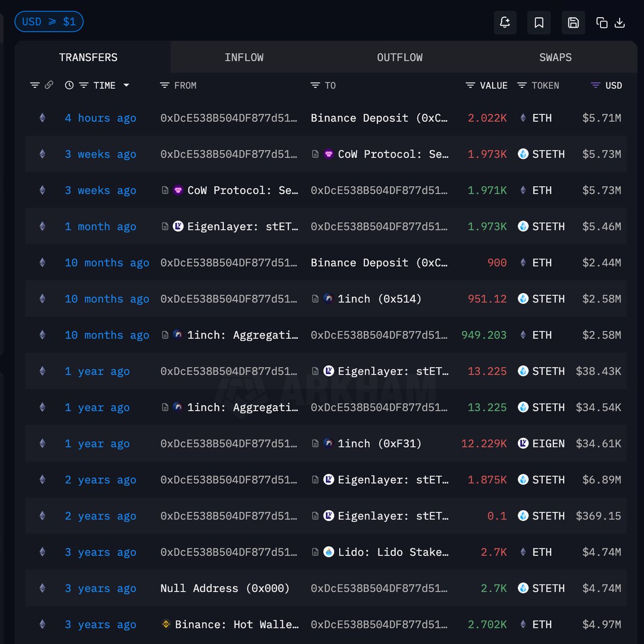Open CoW Protocol recipient in $5.73M STETH row
Viewport: 644px width, 644px height.
coord(393,154)
